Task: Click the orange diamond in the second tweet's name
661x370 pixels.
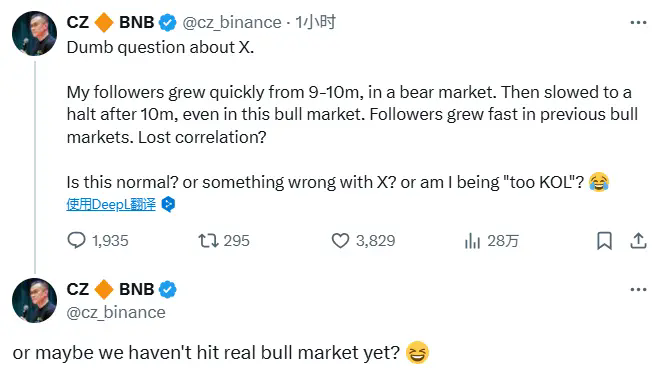Action: coord(104,290)
